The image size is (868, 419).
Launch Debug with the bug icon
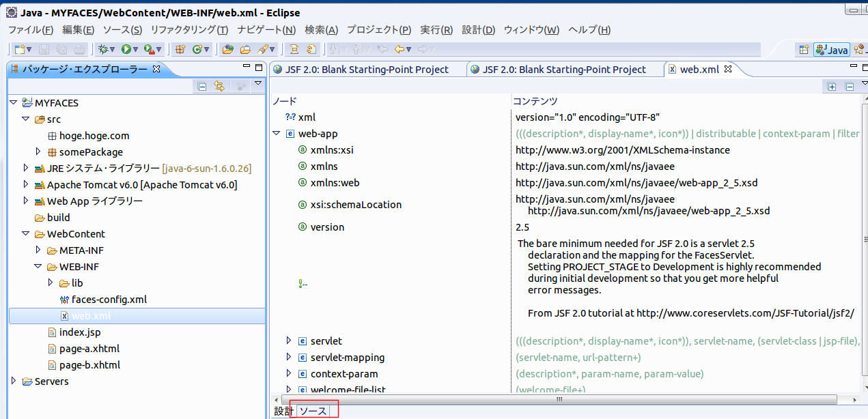(x=103, y=49)
